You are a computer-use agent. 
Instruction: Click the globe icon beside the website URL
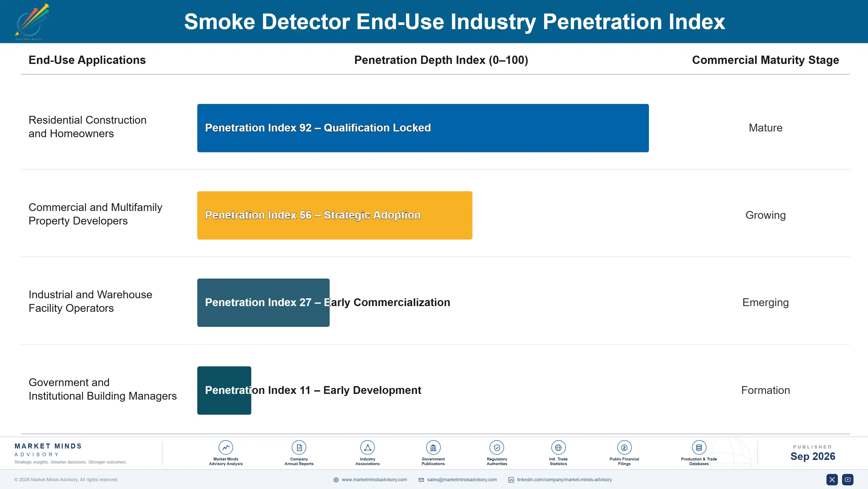[336, 480]
